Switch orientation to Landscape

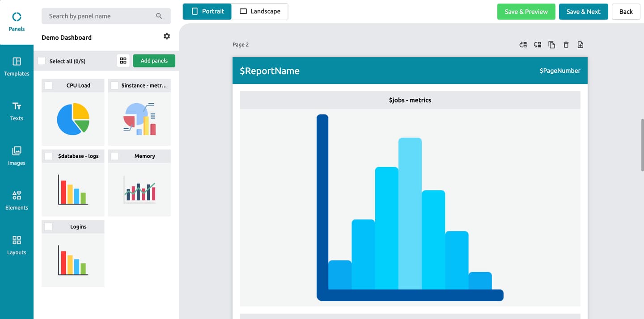[260, 12]
